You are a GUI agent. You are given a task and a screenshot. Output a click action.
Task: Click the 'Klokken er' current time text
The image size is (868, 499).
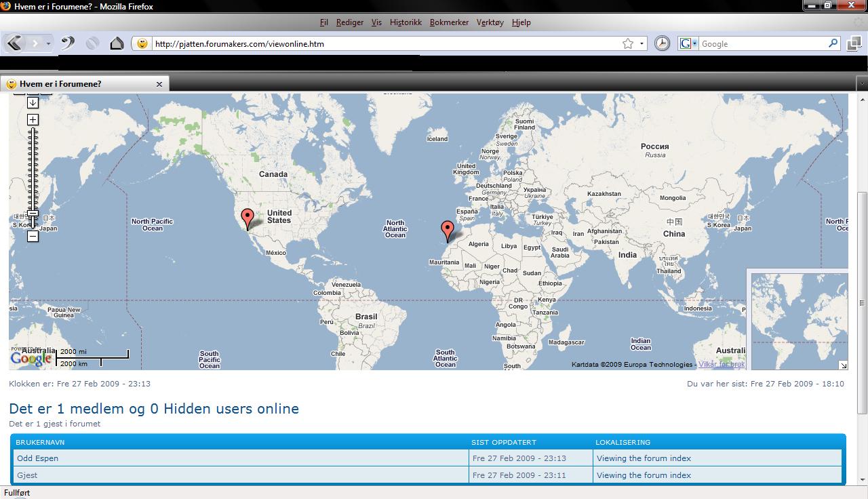pos(80,384)
